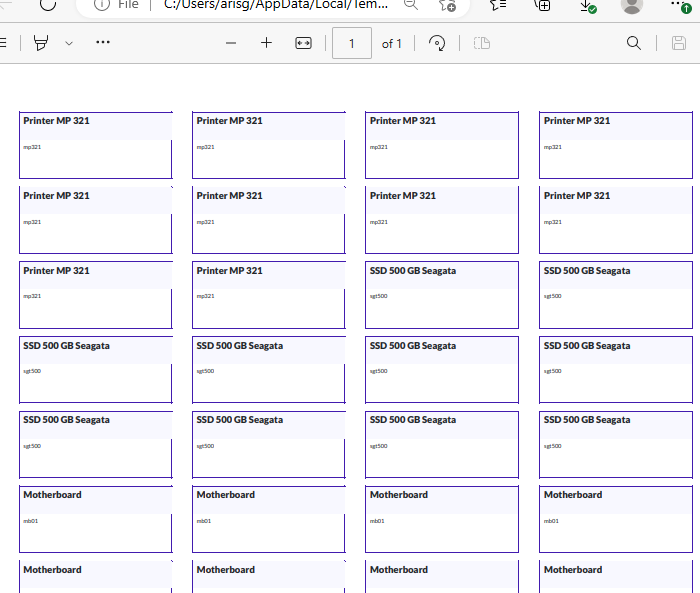Viewport: 700px width, 593px height.
Task: Open the browser Collections panel
Action: (542, 5)
